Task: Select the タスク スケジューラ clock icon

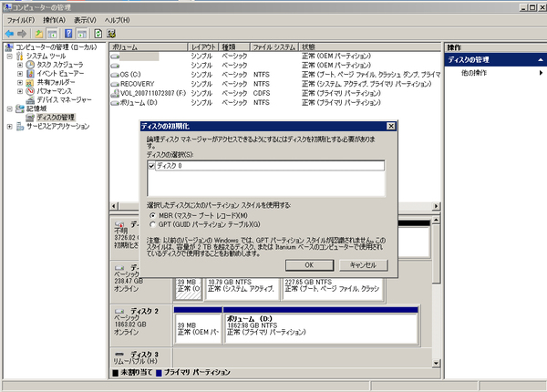Action: [30, 65]
